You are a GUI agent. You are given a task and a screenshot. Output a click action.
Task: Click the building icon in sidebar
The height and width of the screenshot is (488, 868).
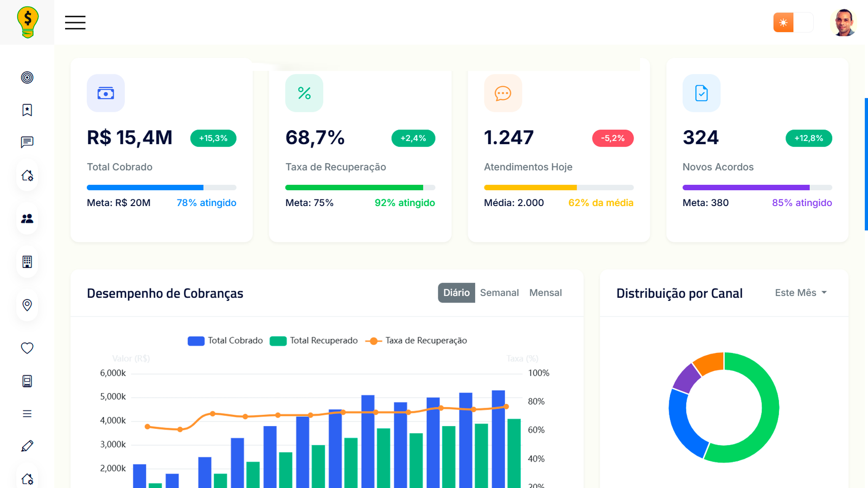27,262
